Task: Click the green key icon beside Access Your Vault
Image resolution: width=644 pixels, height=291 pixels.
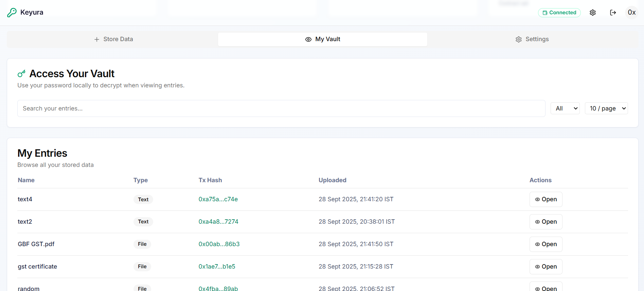Action: (21, 73)
